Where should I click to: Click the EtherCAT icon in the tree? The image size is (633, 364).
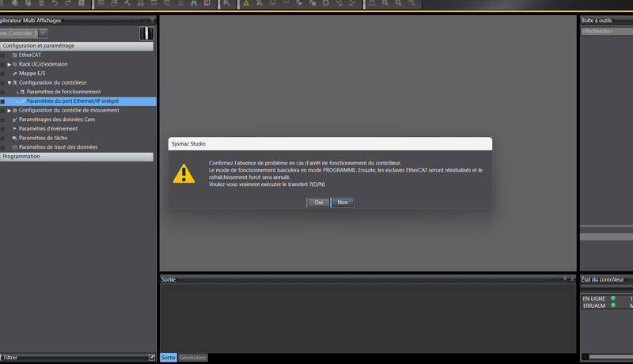click(14, 55)
